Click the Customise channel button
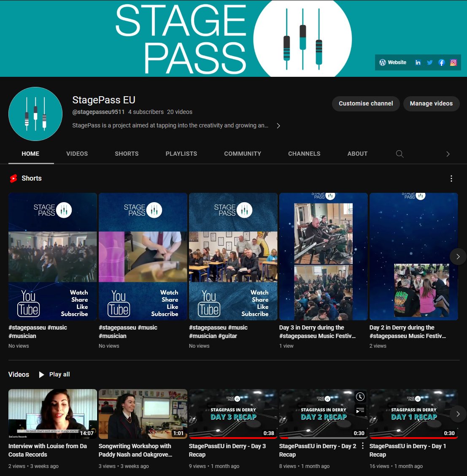This screenshot has height=476, width=467. pyautogui.click(x=366, y=103)
